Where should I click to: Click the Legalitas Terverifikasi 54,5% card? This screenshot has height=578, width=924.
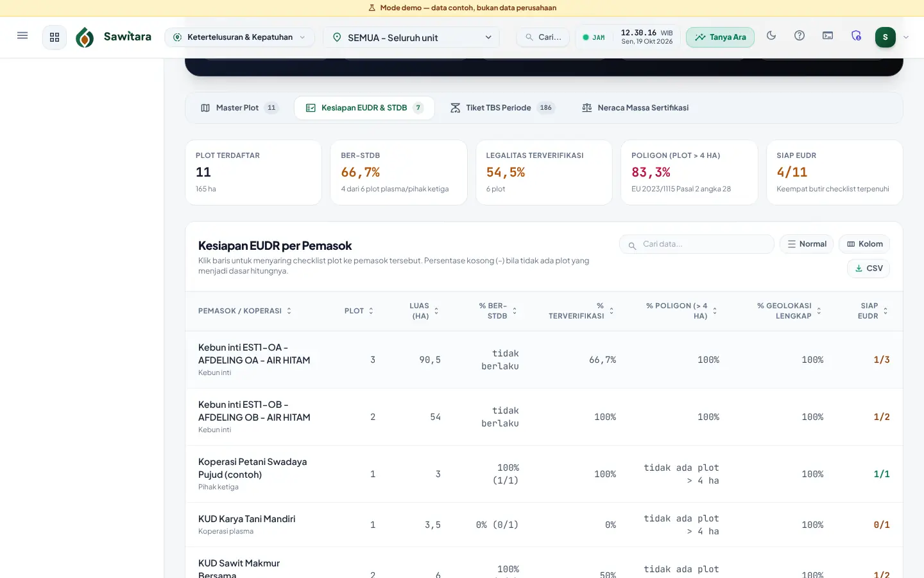[x=544, y=173]
